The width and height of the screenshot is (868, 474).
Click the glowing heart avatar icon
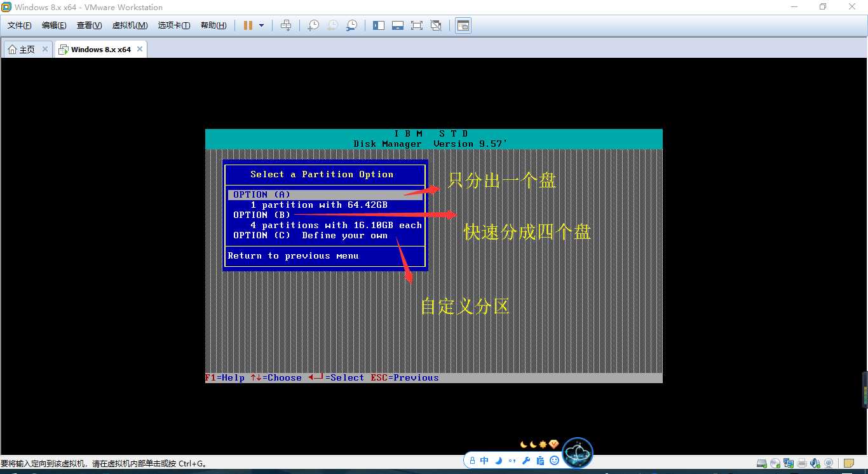[578, 452]
